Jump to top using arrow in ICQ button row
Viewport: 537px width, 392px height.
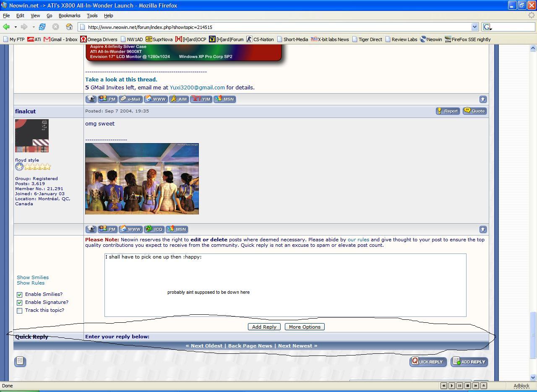coord(483,229)
